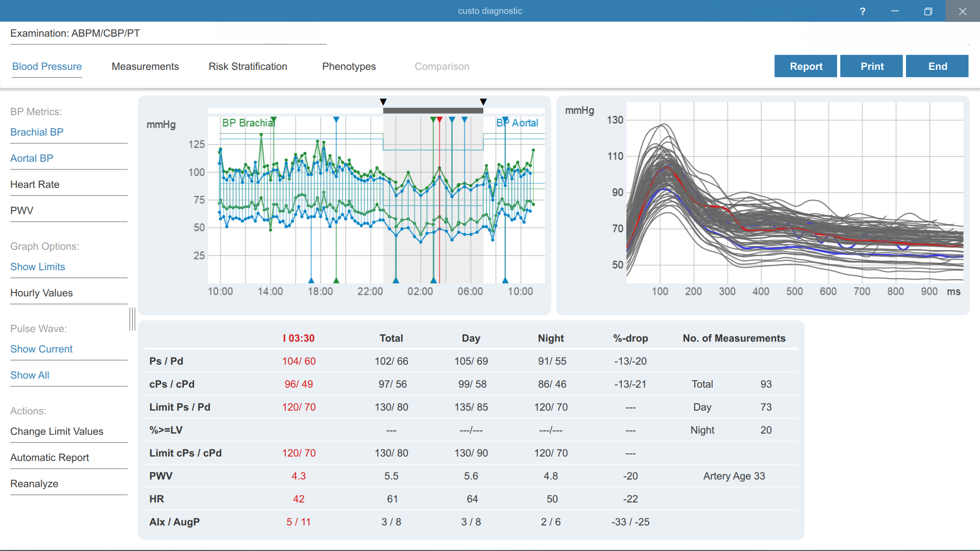Toggle Hourly Values graph option
This screenshot has height=551, width=980.
point(41,293)
